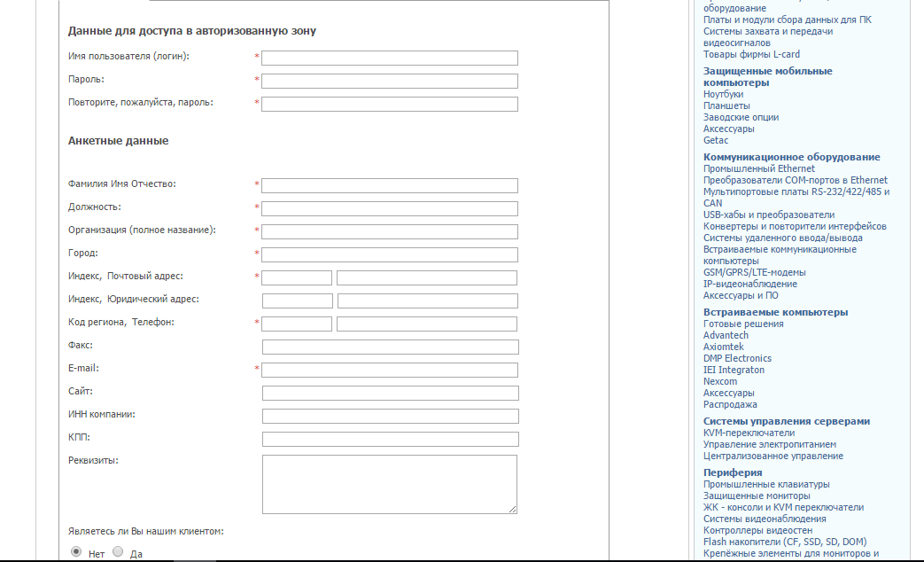Click the Почтовый адрес address field

pyautogui.click(x=427, y=277)
